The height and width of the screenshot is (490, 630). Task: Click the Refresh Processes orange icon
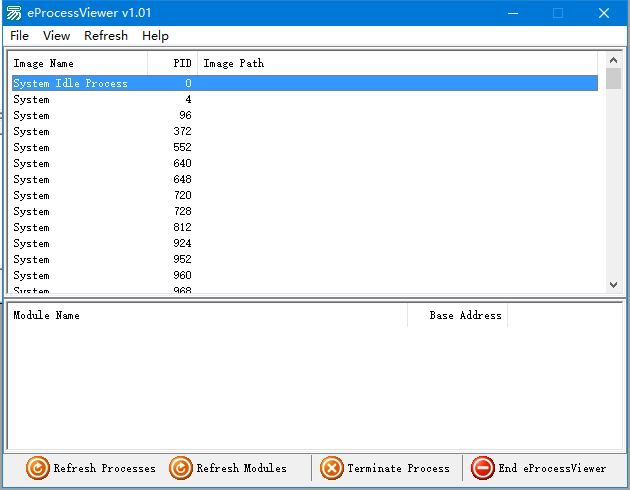click(x=38, y=468)
